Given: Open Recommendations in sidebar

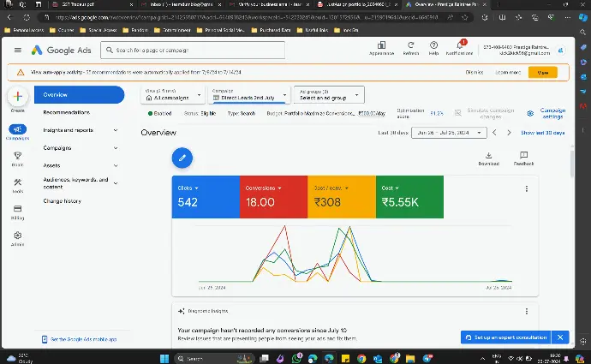Looking at the screenshot, I should point(66,112).
